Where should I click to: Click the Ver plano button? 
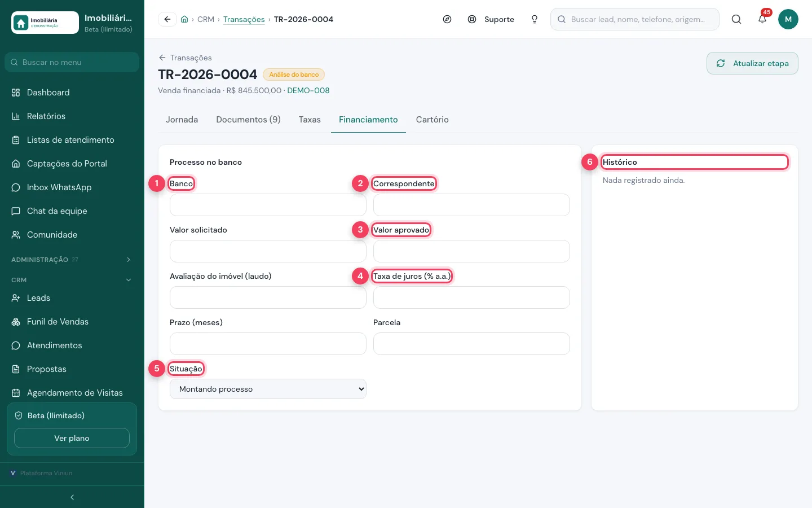[72, 438]
